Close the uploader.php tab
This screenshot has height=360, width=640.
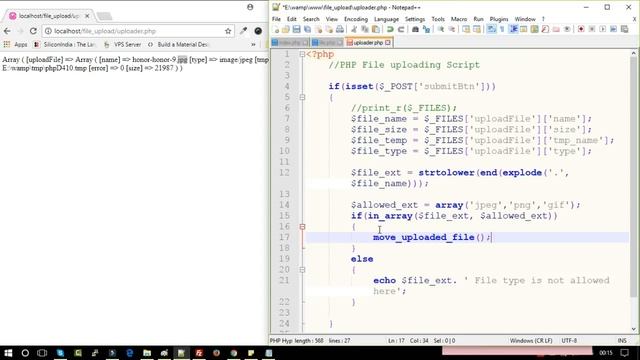(388, 42)
